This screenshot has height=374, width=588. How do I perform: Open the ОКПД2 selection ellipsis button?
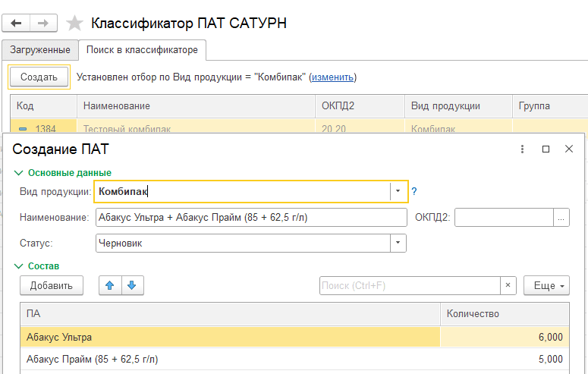coord(561,218)
